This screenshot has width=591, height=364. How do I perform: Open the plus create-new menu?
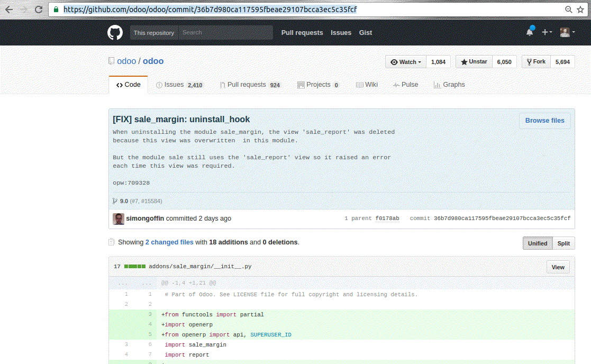tap(547, 32)
